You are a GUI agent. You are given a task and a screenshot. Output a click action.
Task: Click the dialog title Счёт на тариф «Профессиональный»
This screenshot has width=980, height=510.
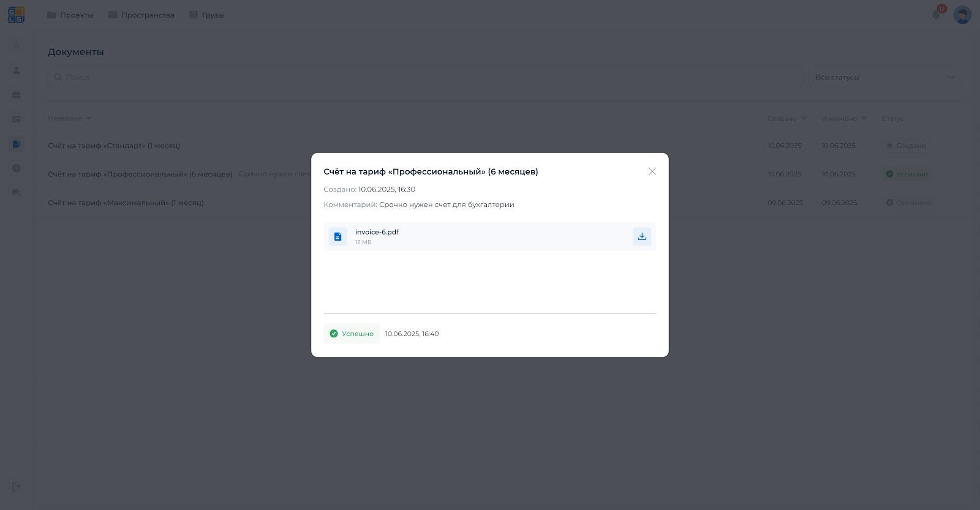click(431, 171)
